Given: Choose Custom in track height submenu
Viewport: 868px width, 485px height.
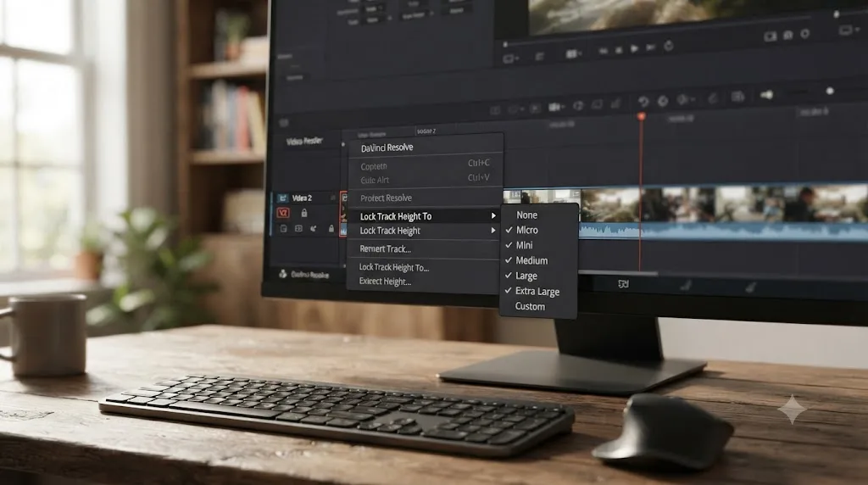Looking at the screenshot, I should point(530,306).
